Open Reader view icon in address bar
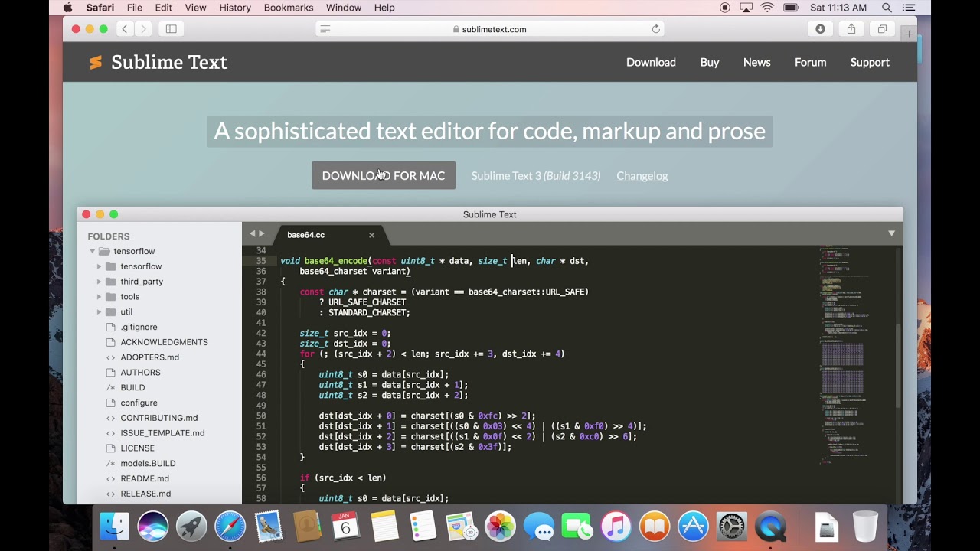 (x=325, y=29)
